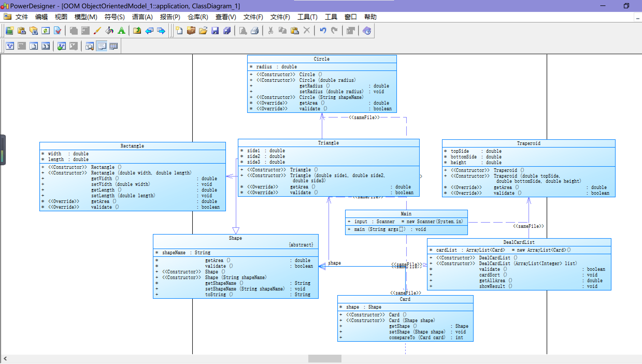
Task: Click the Check Model checkmark icon
Action: [x=58, y=31]
